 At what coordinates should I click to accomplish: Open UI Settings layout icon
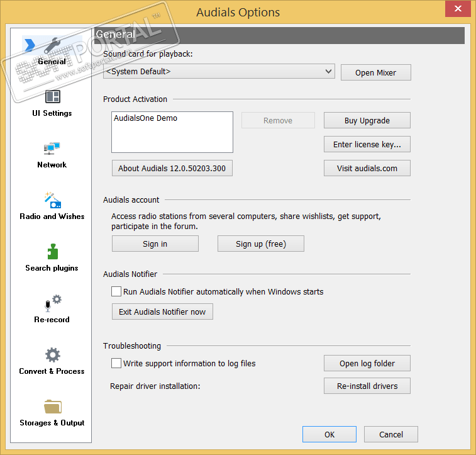click(x=53, y=96)
